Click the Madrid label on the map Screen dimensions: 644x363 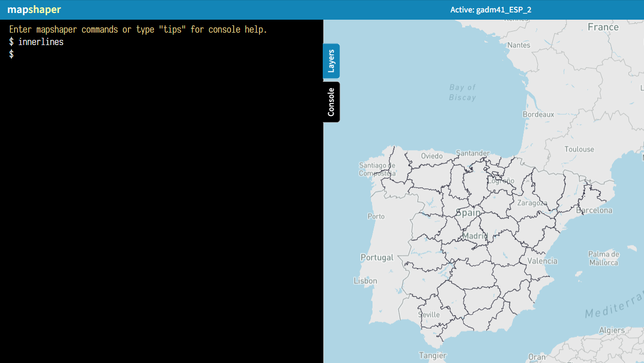coord(475,236)
